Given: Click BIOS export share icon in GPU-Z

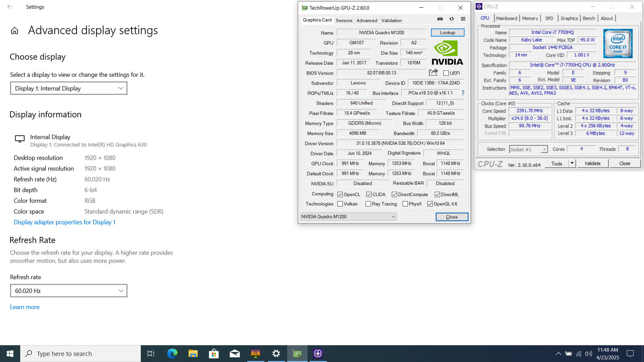Looking at the screenshot, I should 433,72.
